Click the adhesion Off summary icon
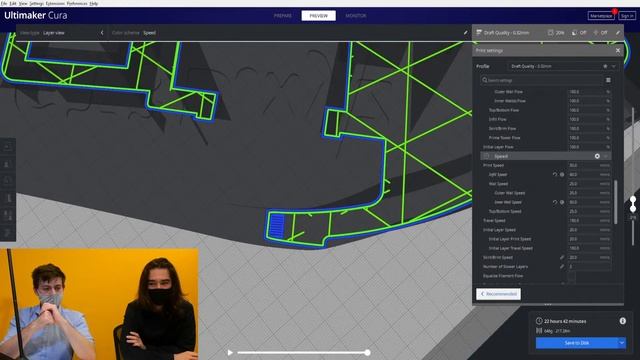The width and height of the screenshot is (640, 360). point(596,32)
